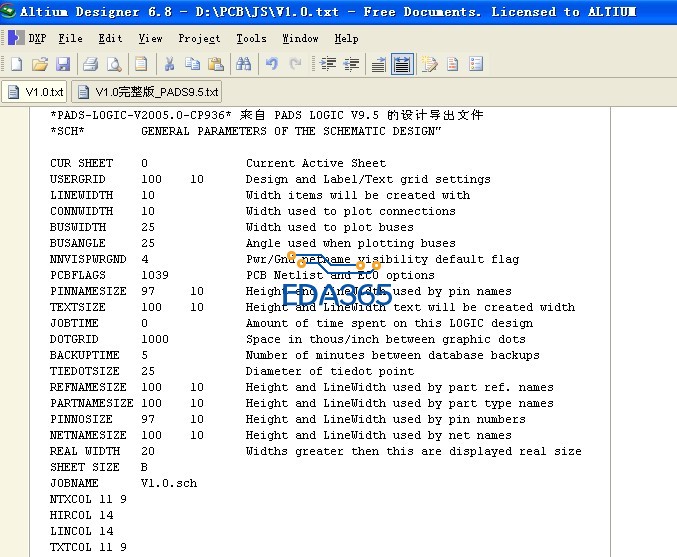Open the Edit menu
Viewport: 677px width, 557px height.
click(x=110, y=38)
